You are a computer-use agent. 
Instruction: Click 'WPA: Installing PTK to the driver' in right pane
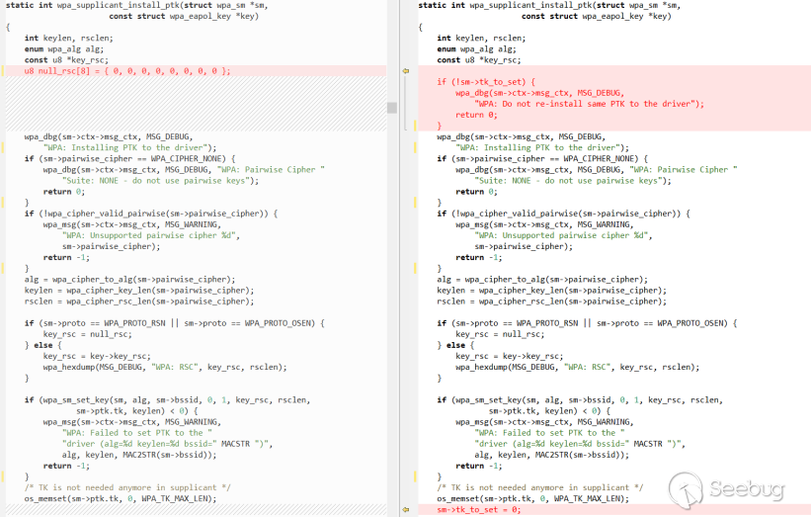click(x=540, y=147)
